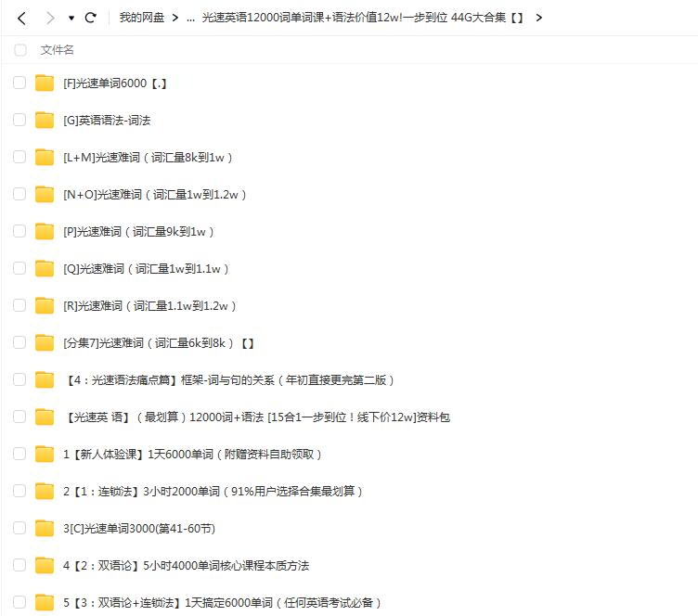Click folder icon of 4【2：双语论】
Viewport: 698px width, 616px height.
(45, 565)
